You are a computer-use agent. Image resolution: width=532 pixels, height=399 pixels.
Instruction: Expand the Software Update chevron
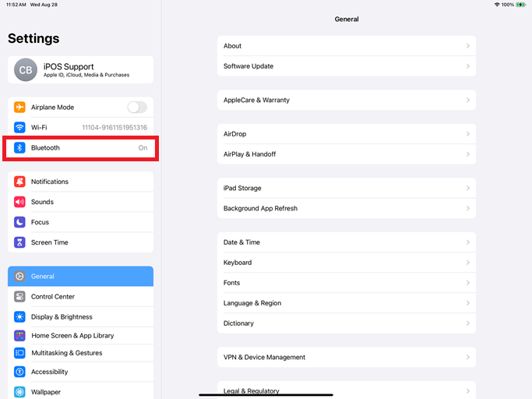[468, 66]
